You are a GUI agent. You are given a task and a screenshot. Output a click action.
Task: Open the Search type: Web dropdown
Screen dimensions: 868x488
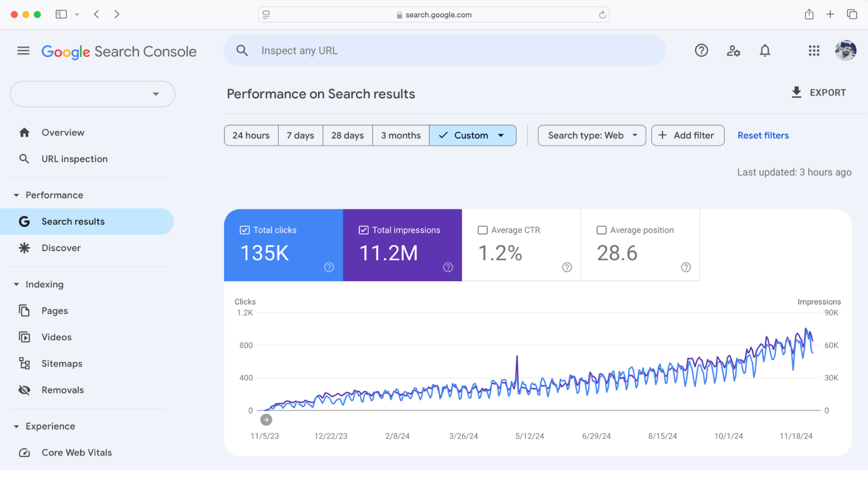point(591,135)
